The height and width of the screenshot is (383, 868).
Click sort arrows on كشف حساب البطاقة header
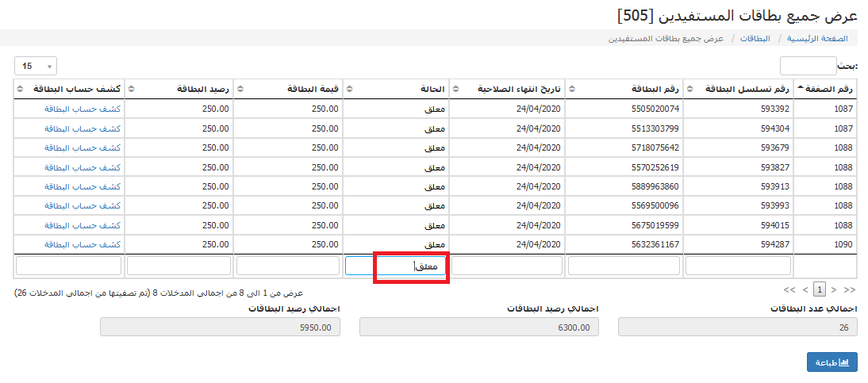(x=19, y=89)
